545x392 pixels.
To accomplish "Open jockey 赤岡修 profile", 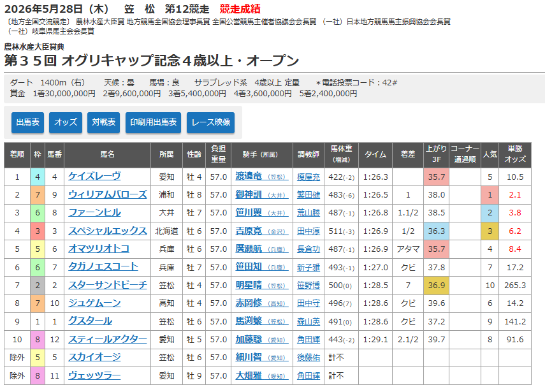I will [x=262, y=303].
